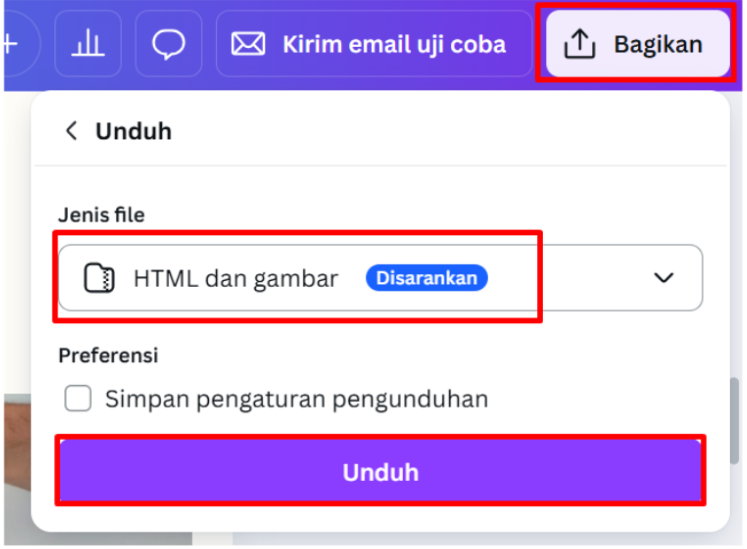
Task: Open the Bagikan share button
Action: (638, 44)
